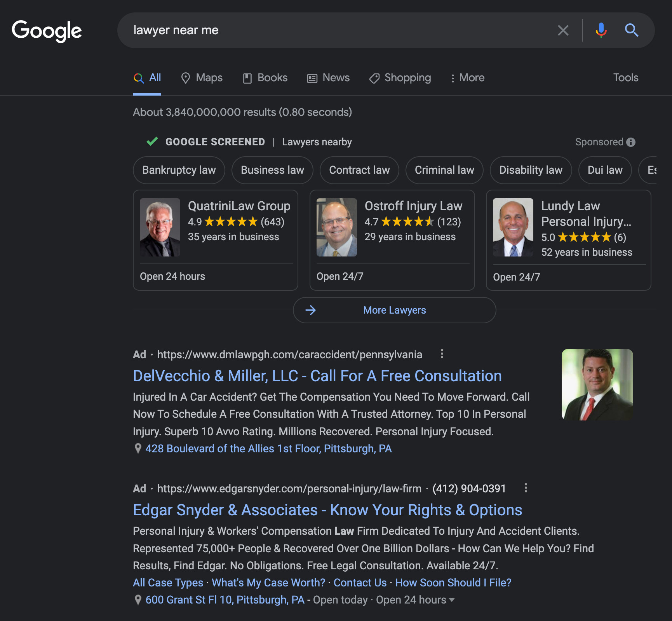Activate voice search with the microphone icon
Image resolution: width=672 pixels, height=621 pixels.
[x=601, y=30]
